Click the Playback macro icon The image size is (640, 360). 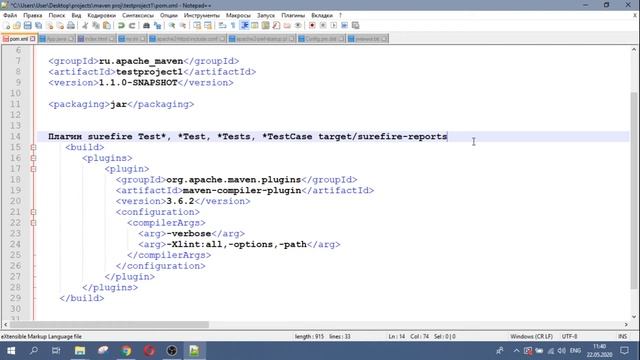tap(333, 26)
